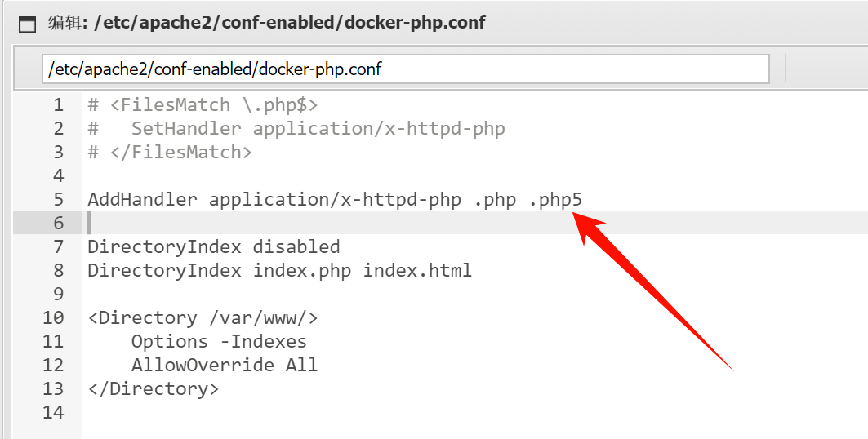Click the empty line 6 with the cursor
The width and height of the screenshot is (868, 439).
tap(475, 222)
